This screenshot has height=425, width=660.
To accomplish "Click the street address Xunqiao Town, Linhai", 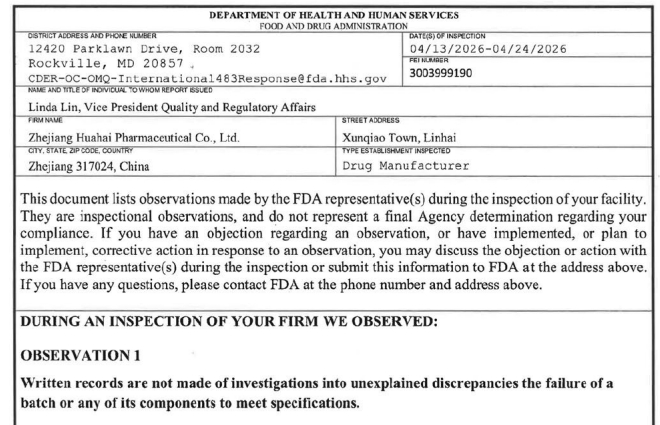I will (x=399, y=138).
